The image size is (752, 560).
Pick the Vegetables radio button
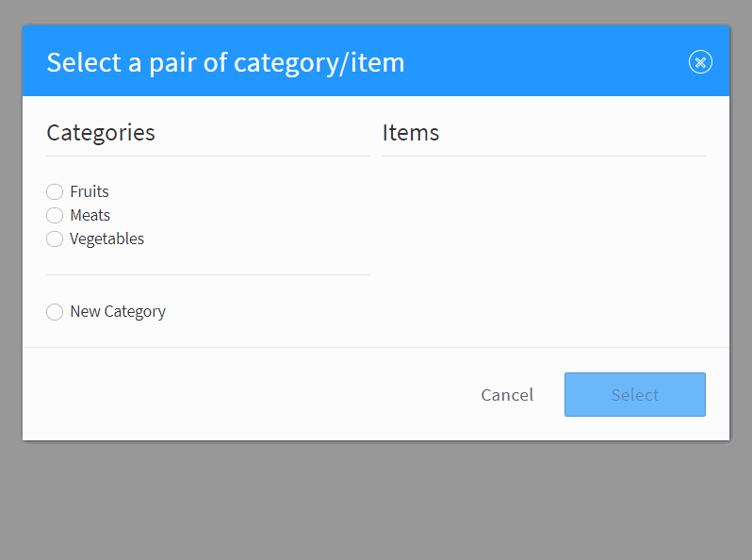tap(55, 239)
